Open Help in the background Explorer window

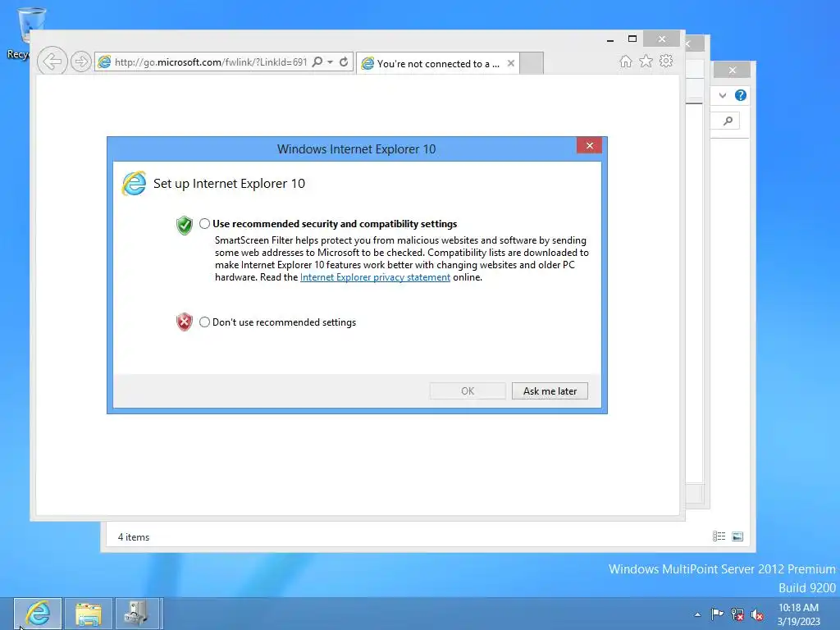[x=741, y=95]
